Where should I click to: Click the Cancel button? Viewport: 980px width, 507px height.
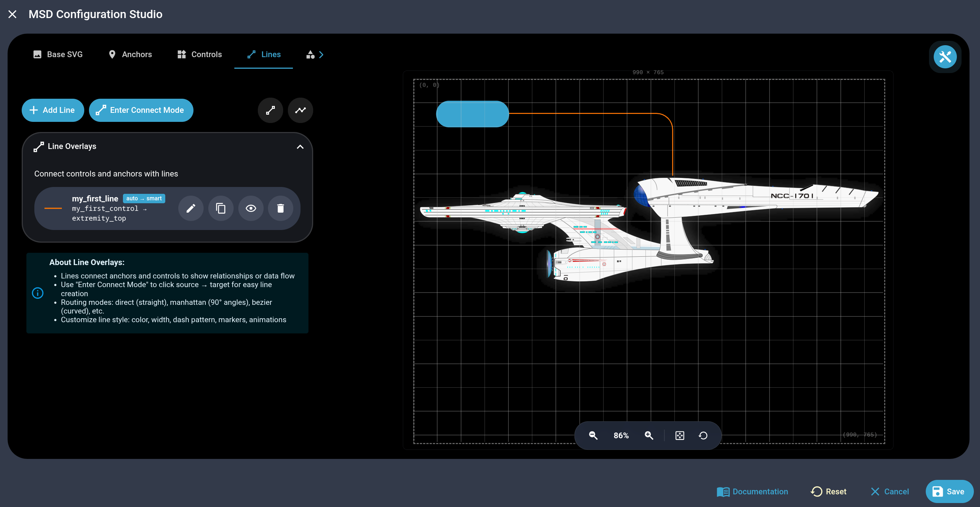click(x=890, y=492)
